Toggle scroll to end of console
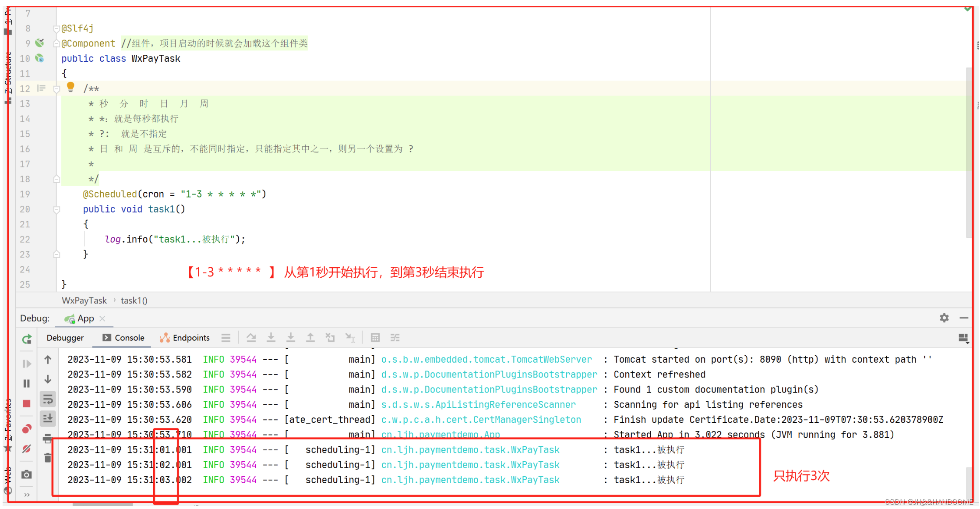The width and height of the screenshot is (980, 509). point(48,419)
